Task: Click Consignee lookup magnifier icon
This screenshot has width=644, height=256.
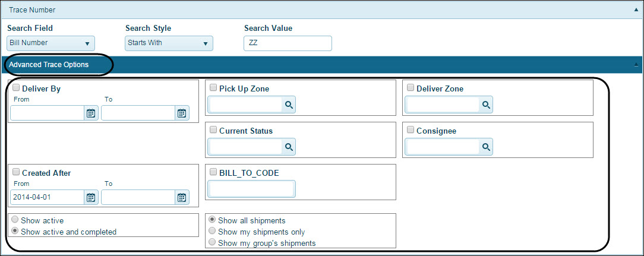Action: [486, 147]
